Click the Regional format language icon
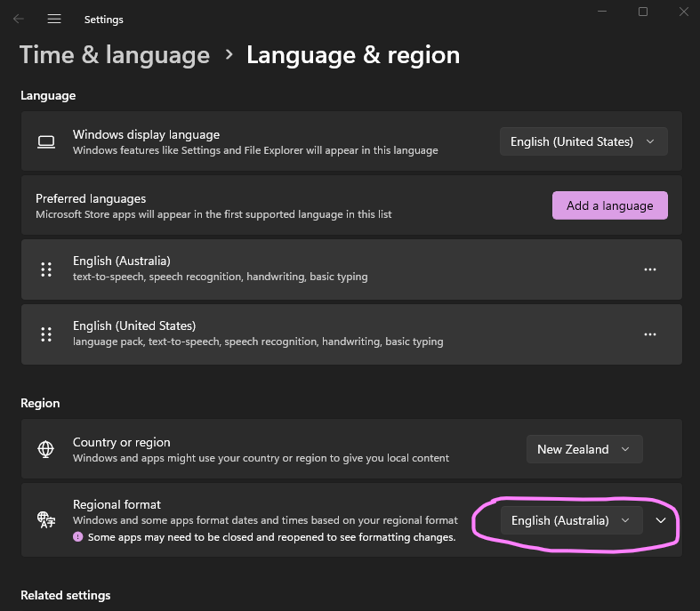Viewport: 700px width, 611px height. (x=46, y=519)
